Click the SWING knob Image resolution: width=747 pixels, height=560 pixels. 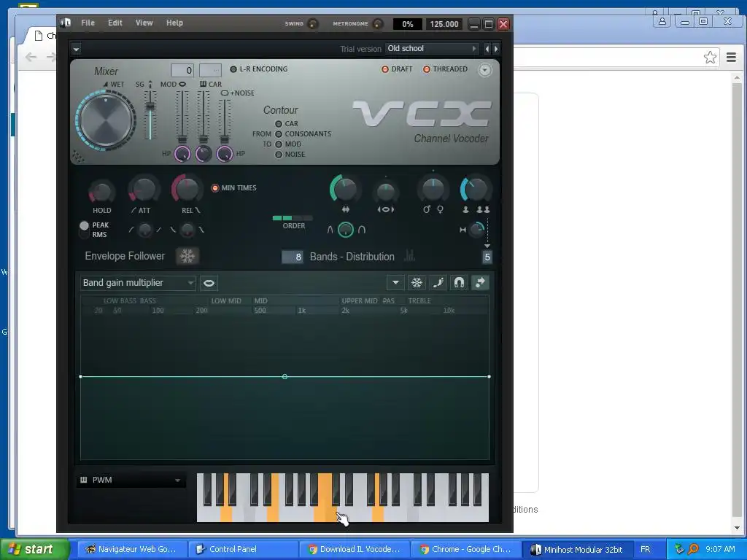click(313, 24)
